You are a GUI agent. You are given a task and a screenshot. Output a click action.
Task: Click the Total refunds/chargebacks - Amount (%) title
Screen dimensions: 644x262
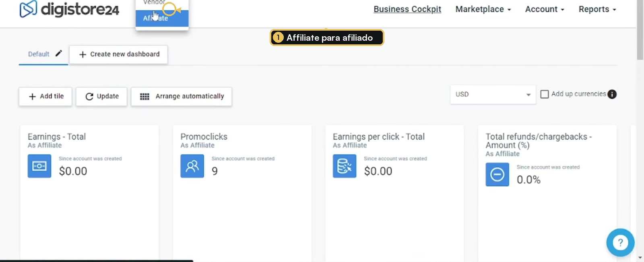coord(539,141)
